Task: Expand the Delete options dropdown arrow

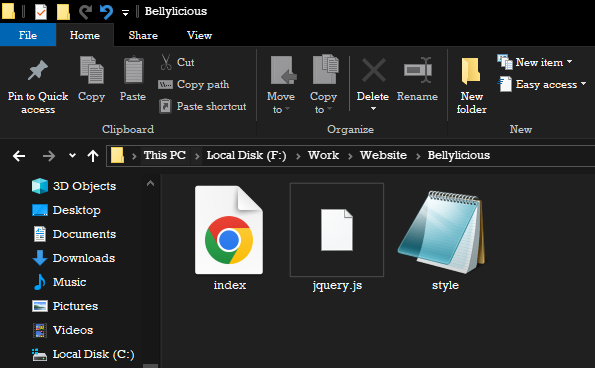Action: click(373, 109)
